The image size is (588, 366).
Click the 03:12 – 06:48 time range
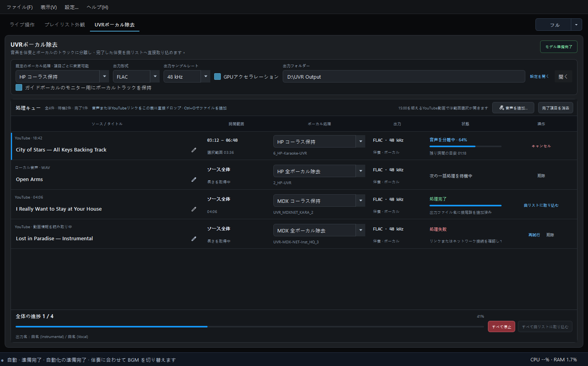[x=222, y=140]
